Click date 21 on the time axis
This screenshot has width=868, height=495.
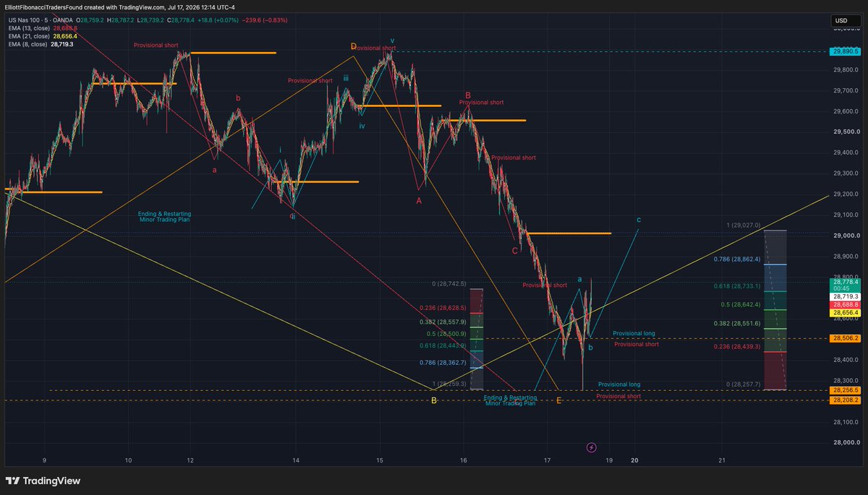[x=722, y=460]
